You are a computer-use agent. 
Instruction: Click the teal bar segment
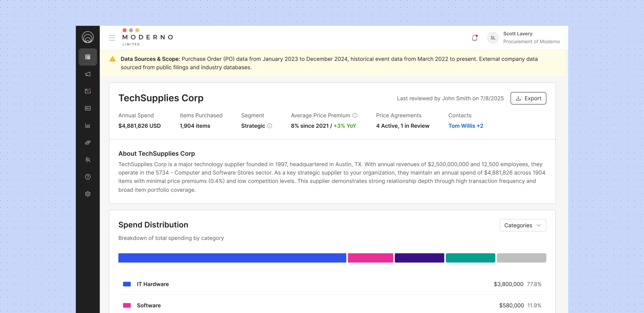point(470,258)
